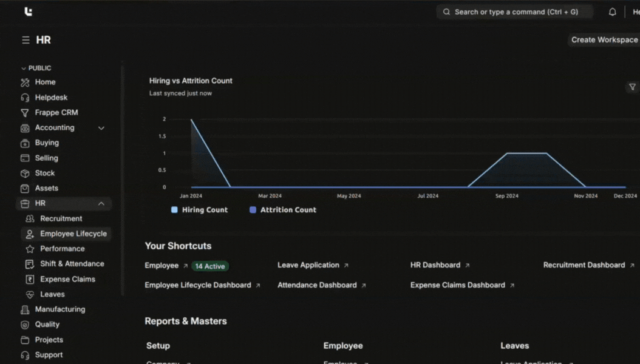Click the chart filter funnel icon
This screenshot has width=640, height=364.
point(632,87)
